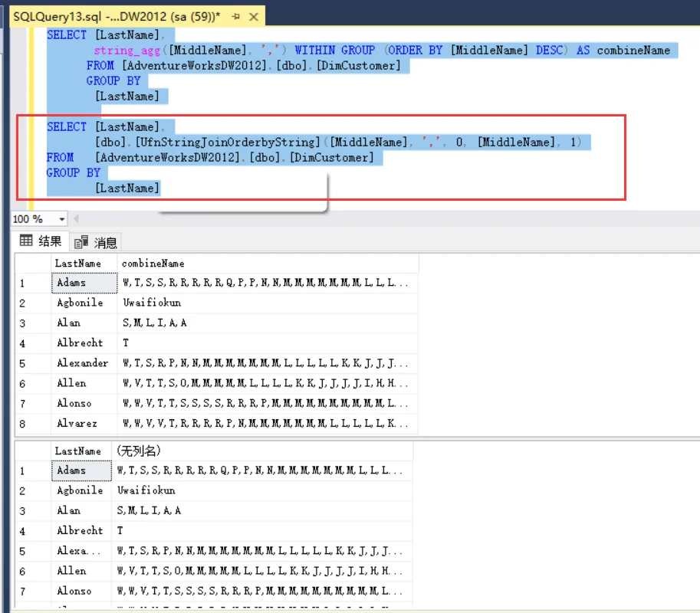Pin the SQLQuery13.sql tab
Image resolution: width=700 pixels, height=613 pixels.
point(236,17)
